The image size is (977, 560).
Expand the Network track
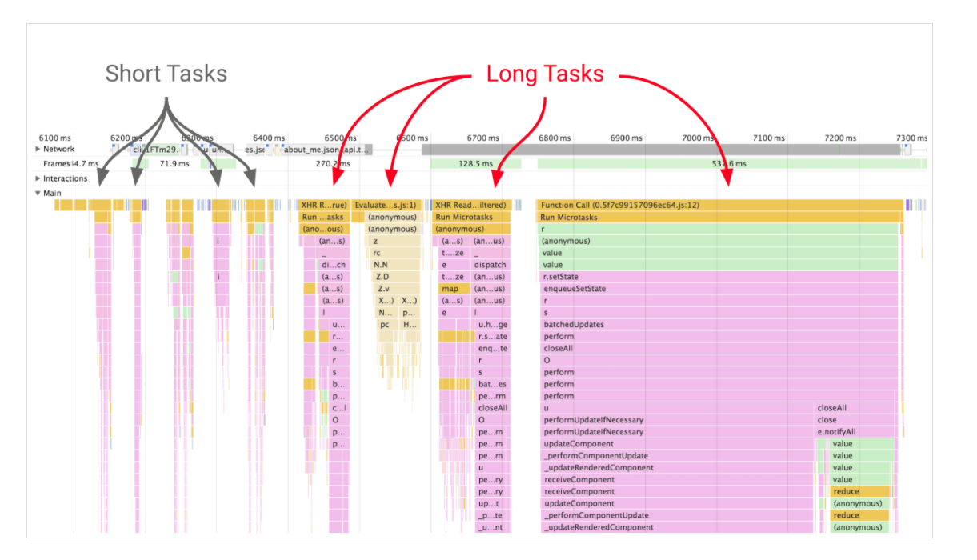[x=38, y=149]
